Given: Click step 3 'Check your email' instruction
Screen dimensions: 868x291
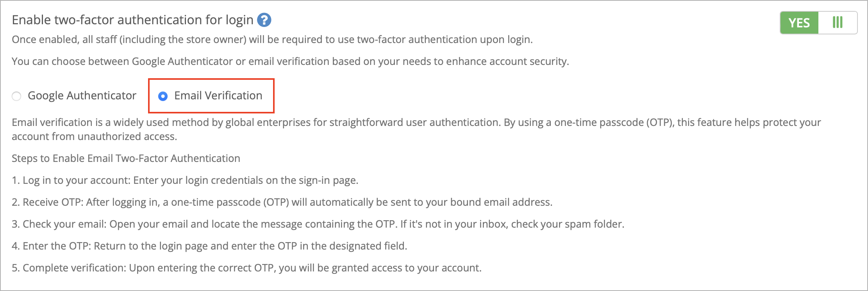Looking at the screenshot, I should tap(318, 224).
